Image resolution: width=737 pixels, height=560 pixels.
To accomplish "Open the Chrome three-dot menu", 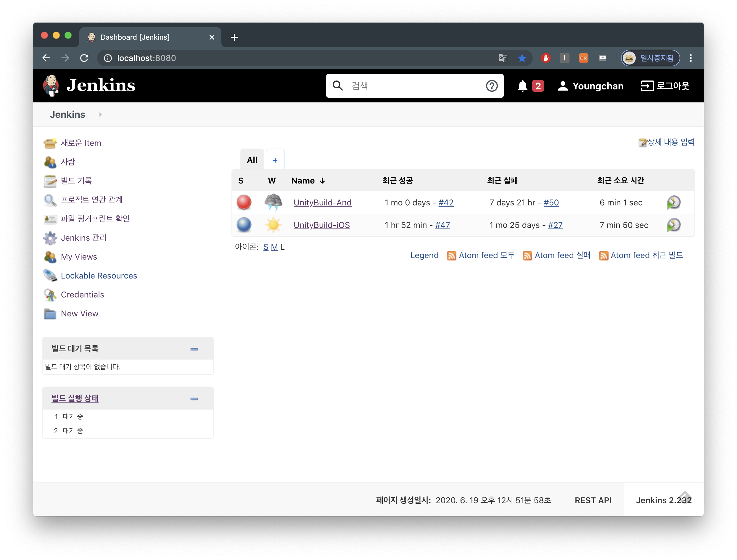I will (691, 58).
